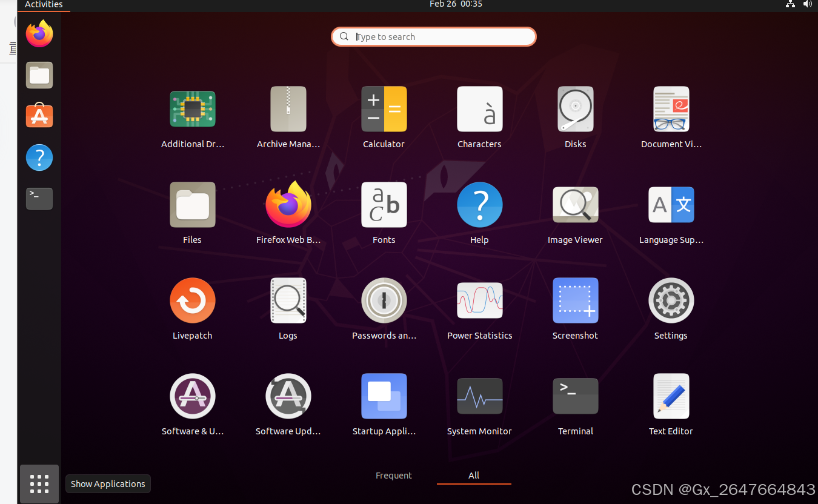Open Passwords and Keys
Image resolution: width=818 pixels, height=504 pixels.
pyautogui.click(x=384, y=300)
